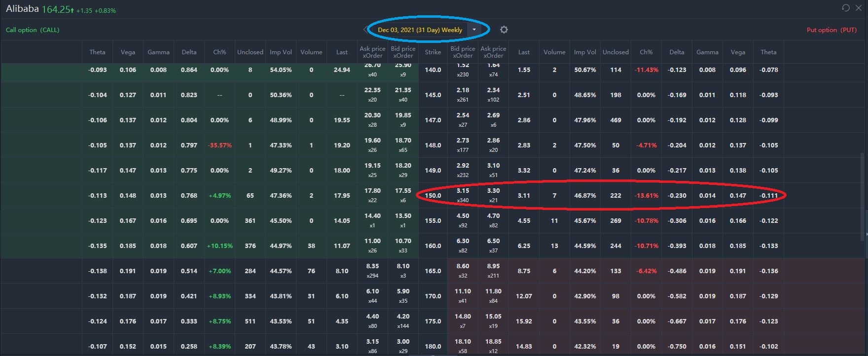The image size is (868, 356).
Task: Refresh the option chain data
Action: click(x=845, y=8)
